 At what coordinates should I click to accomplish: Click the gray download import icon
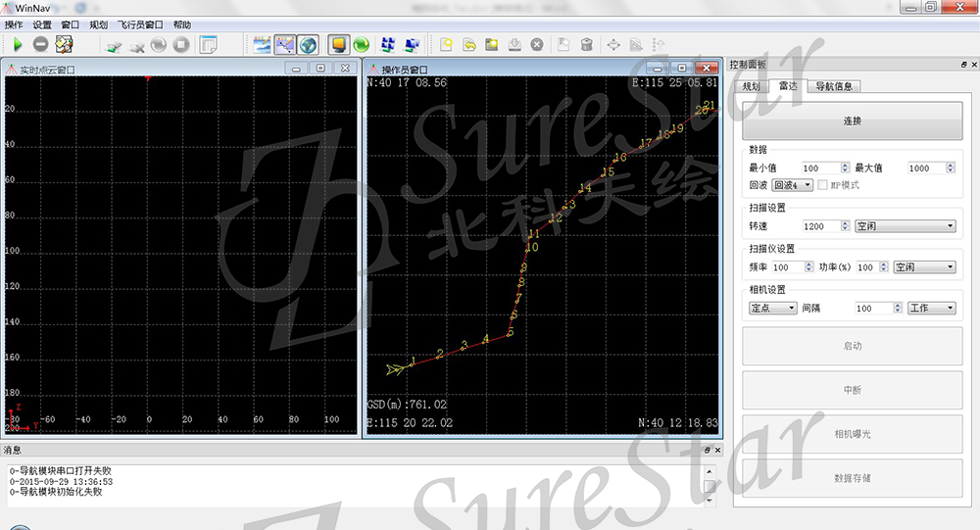pos(514,45)
